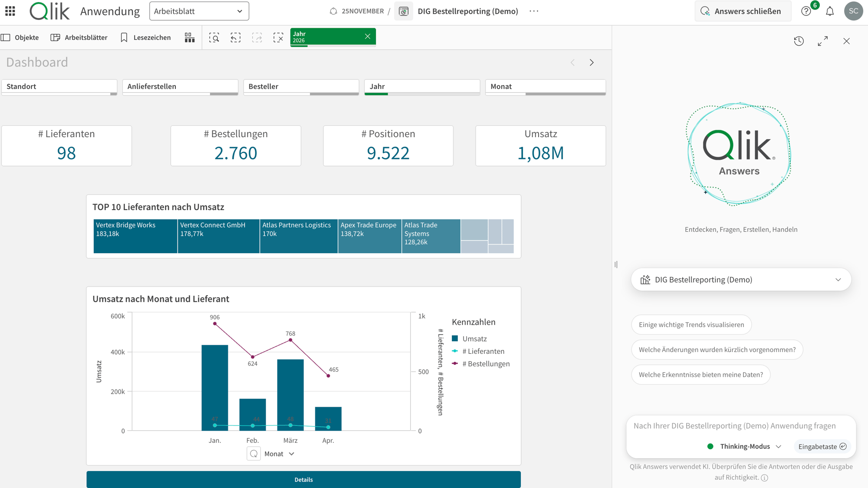Click the Details button
The image size is (868, 488).
point(303,479)
